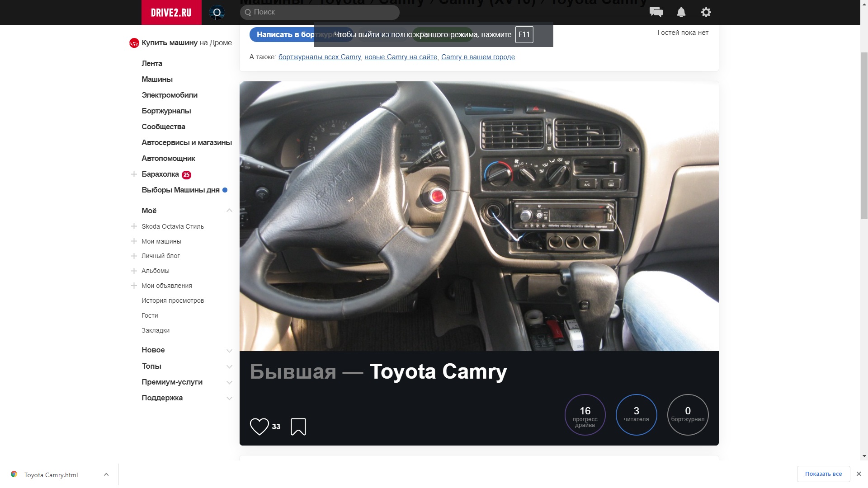
Task: Click the Drom logo icon in sidebar
Action: point(134,43)
